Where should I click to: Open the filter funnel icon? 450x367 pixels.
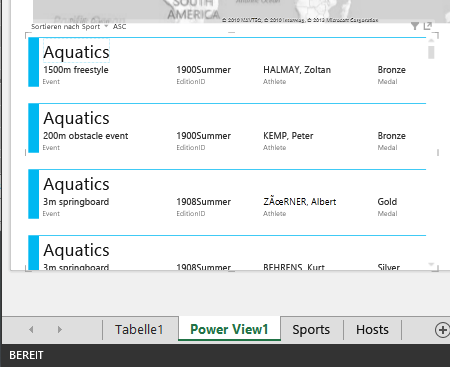click(415, 26)
